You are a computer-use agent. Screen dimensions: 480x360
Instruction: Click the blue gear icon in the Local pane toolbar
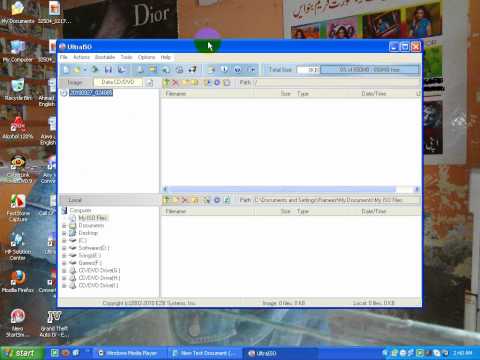point(217,200)
